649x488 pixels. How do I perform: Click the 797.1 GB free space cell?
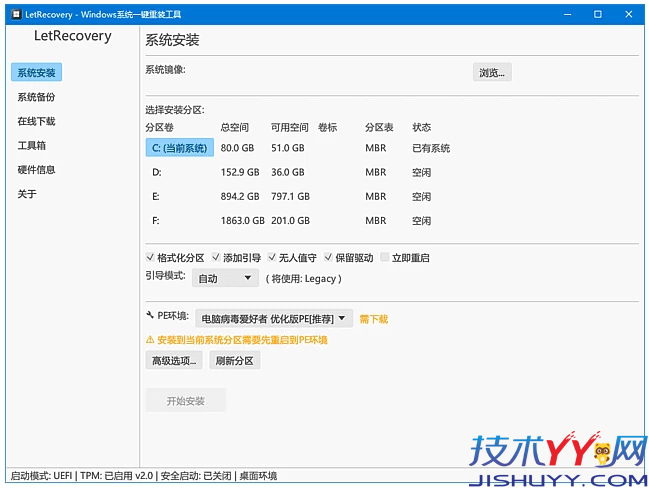(x=291, y=196)
